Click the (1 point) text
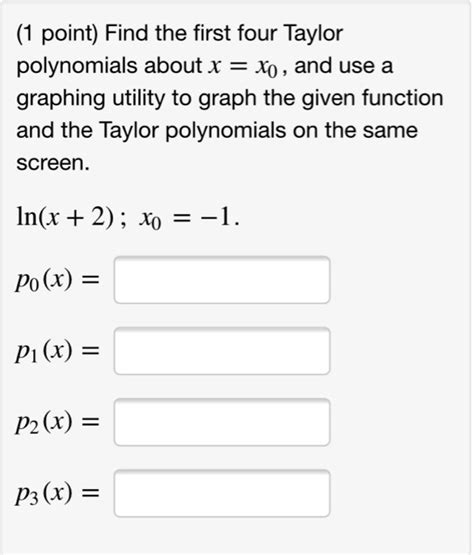Viewport: 474px width, 555px height. tap(57, 34)
